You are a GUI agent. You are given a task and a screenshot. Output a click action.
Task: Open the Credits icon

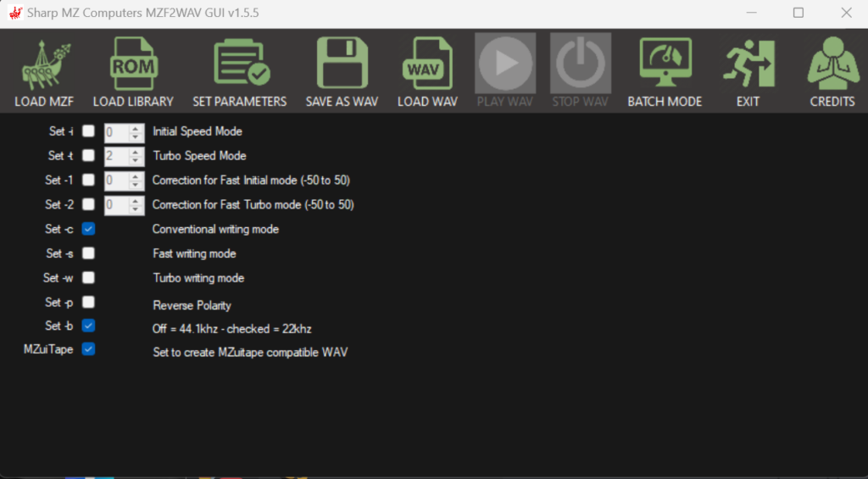(832, 66)
